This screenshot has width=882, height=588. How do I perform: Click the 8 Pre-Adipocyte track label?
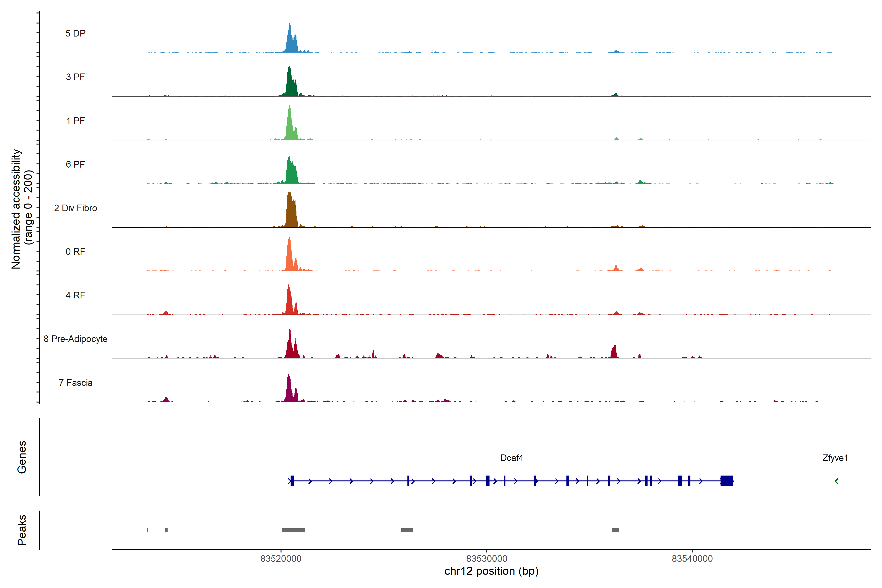75,339
